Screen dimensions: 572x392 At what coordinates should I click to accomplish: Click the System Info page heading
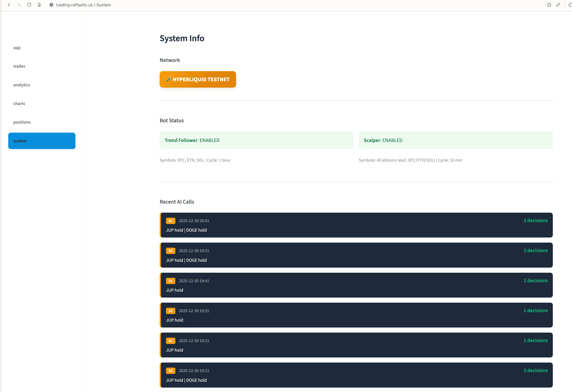tap(182, 38)
